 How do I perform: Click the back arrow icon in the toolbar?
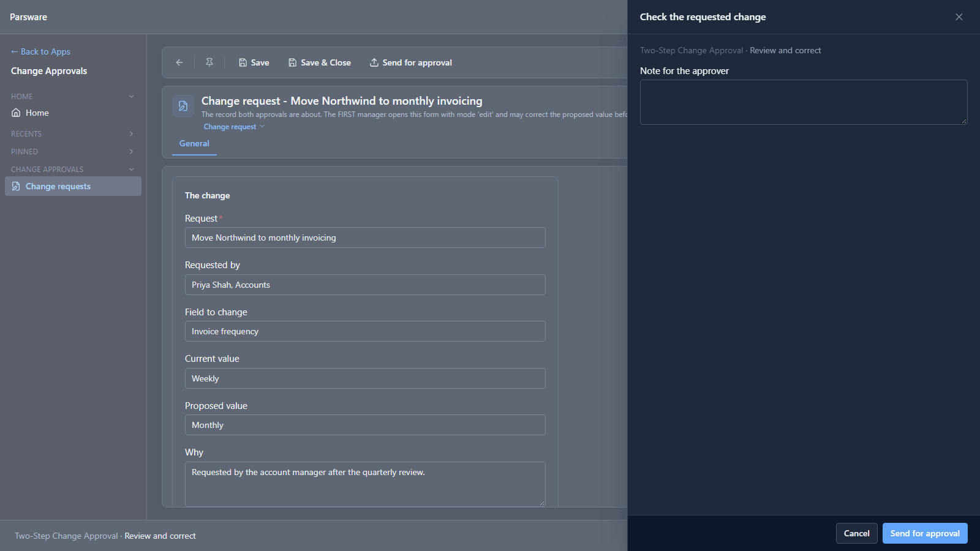(179, 62)
